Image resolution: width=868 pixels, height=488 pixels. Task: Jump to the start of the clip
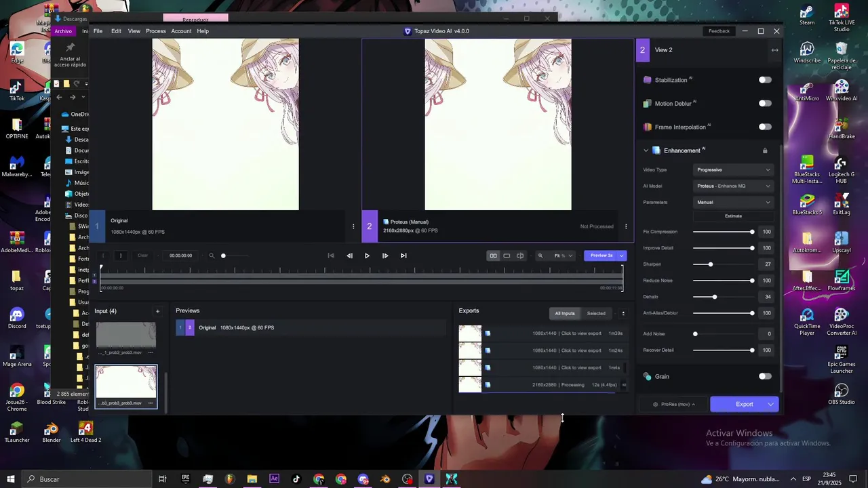(331, 256)
